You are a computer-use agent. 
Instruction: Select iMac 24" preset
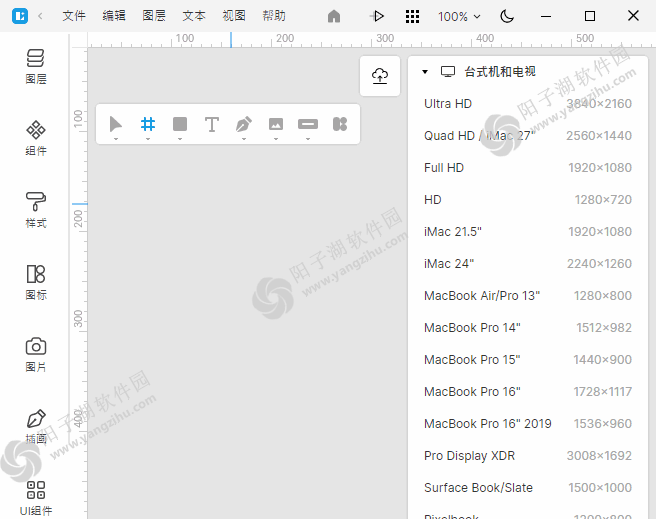click(x=528, y=264)
